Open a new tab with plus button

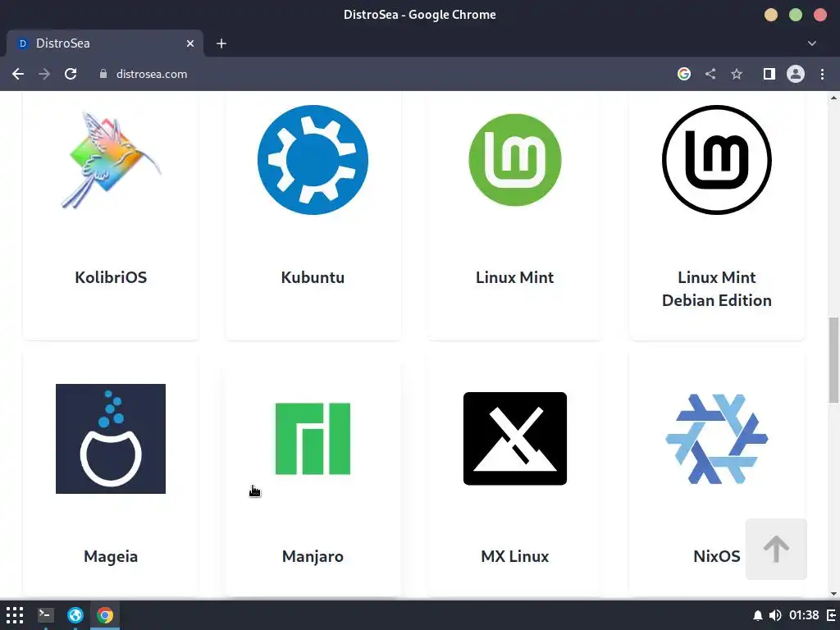221,43
